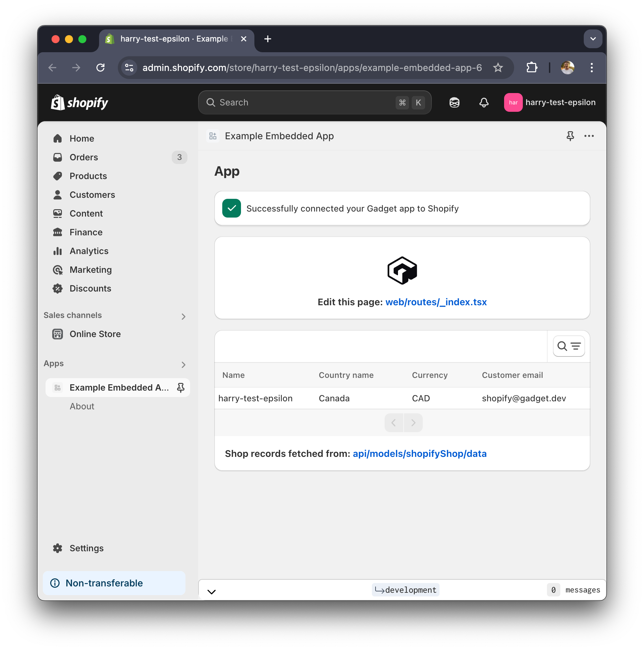The width and height of the screenshot is (644, 650).
Task: Open table search and filter button
Action: pos(569,346)
